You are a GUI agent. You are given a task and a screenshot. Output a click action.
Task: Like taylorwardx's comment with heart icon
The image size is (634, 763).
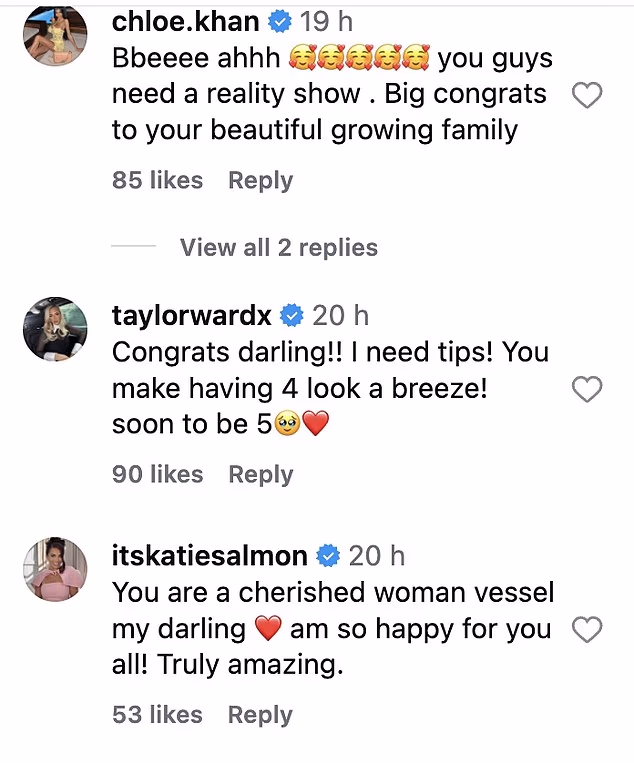point(586,389)
